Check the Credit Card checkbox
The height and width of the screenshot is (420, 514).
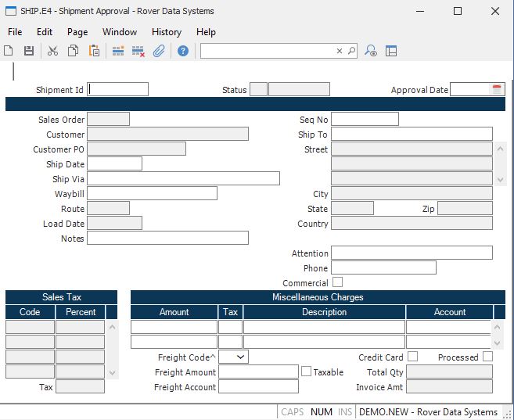(412, 357)
